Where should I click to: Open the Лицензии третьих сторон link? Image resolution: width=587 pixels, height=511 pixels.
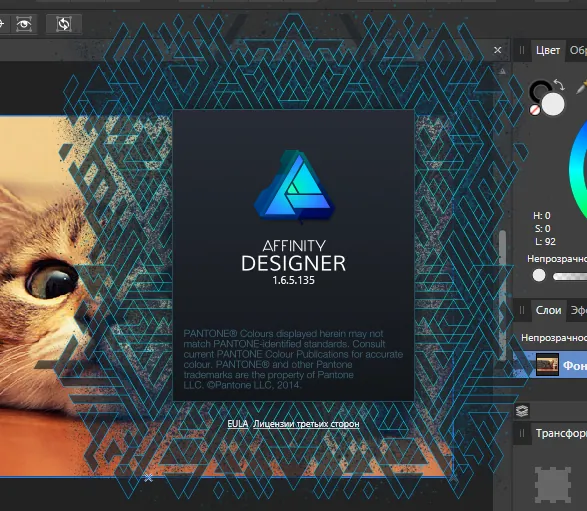[306, 424]
